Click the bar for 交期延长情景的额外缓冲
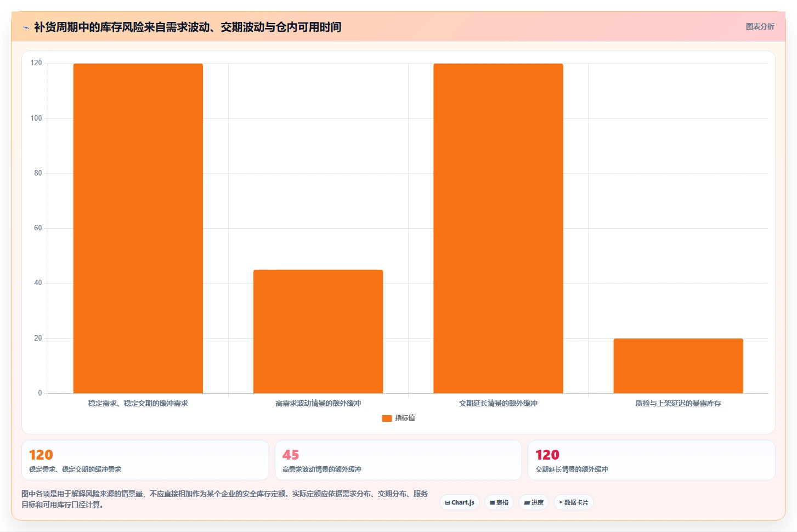 498,228
